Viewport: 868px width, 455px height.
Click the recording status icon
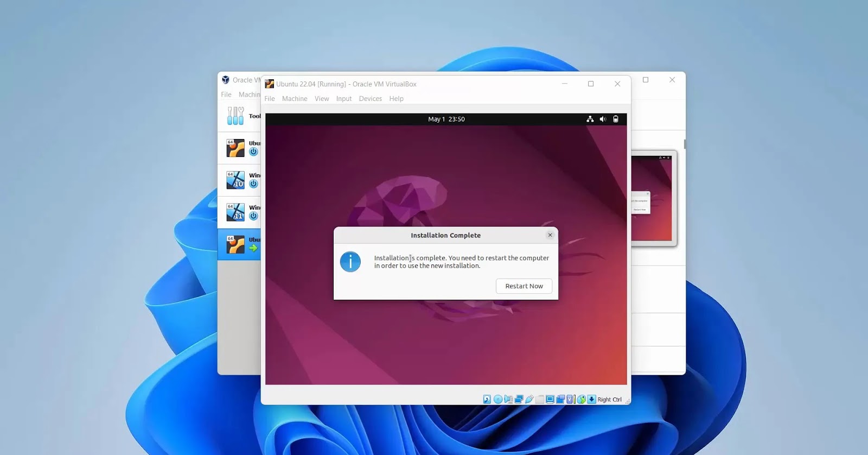point(560,400)
